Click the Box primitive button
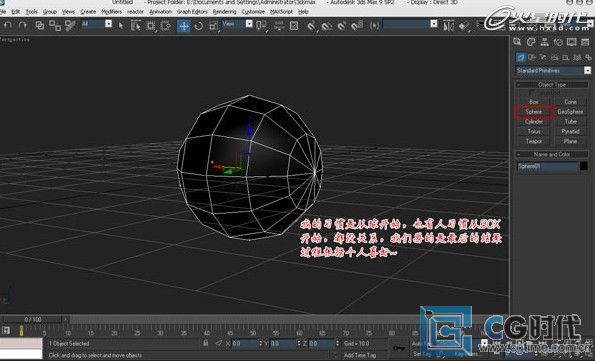The image size is (595, 361). [534, 102]
